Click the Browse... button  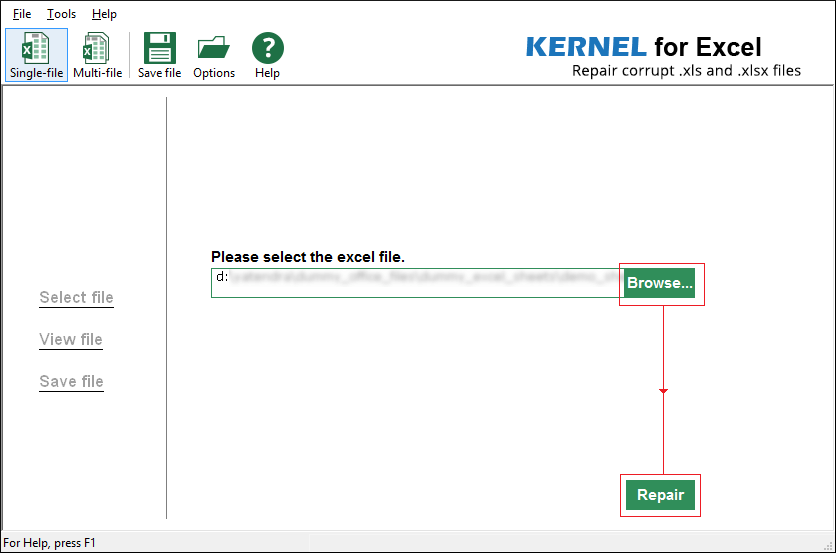(x=660, y=283)
